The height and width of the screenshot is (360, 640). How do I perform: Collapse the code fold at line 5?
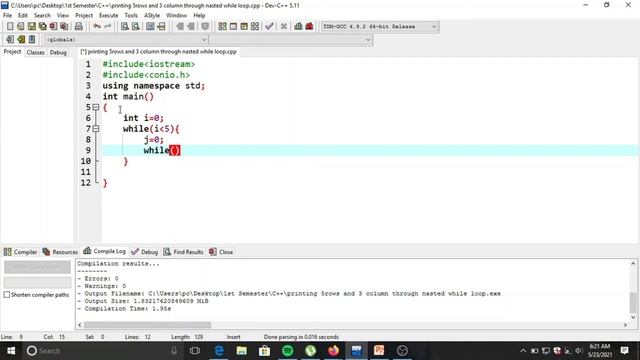pyautogui.click(x=96, y=107)
